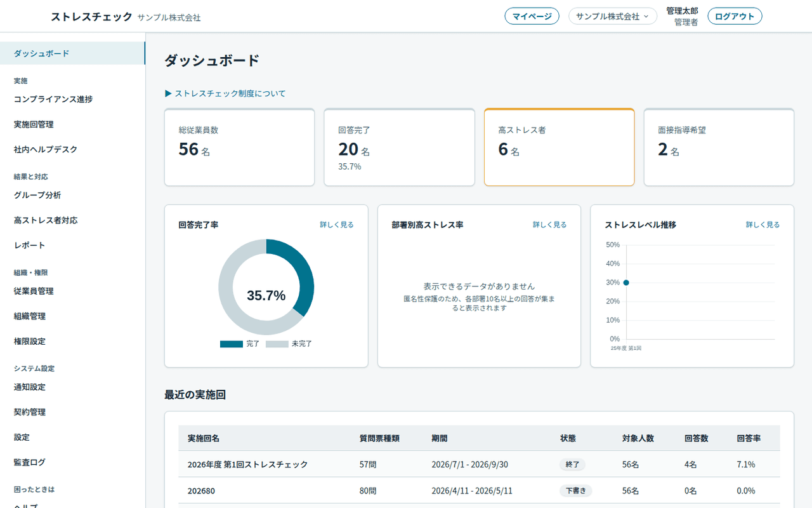Go to 契約管理 in sidebar
The height and width of the screenshot is (508, 812).
pos(72,412)
